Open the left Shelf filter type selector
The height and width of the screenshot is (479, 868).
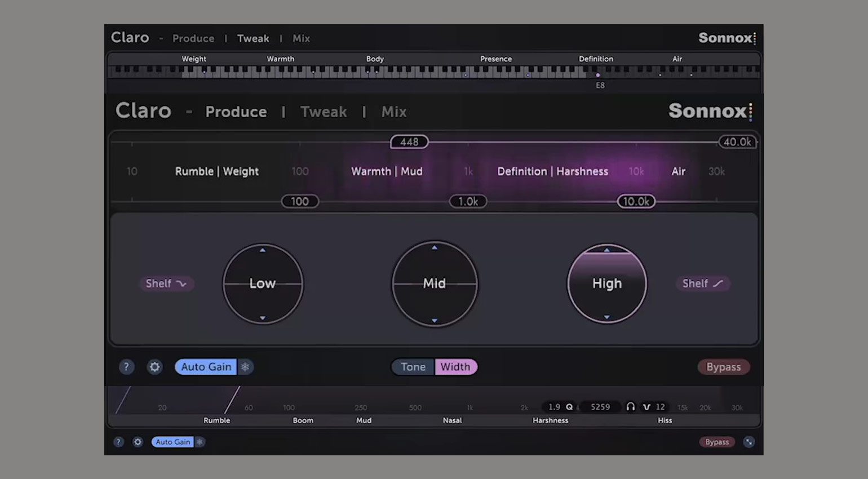click(166, 283)
